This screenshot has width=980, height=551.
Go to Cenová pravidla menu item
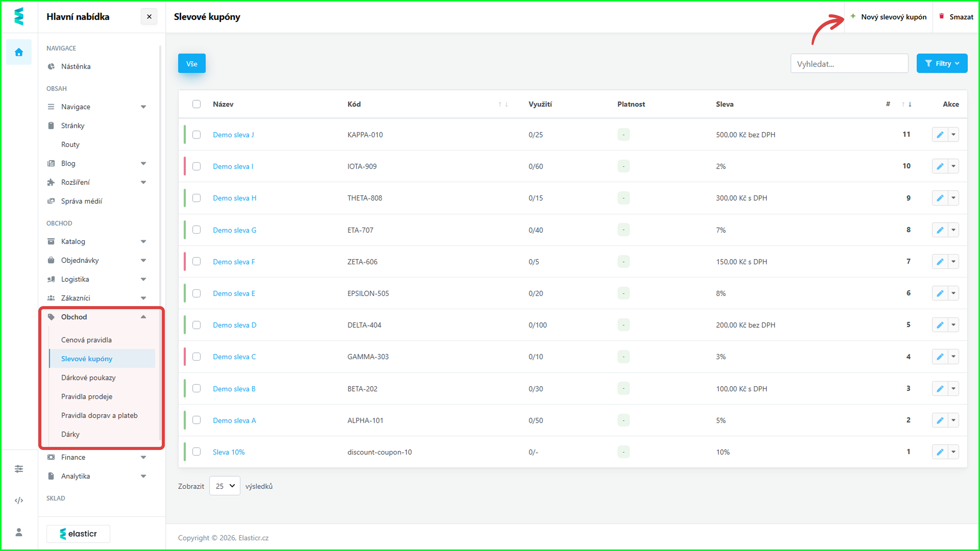(x=86, y=340)
